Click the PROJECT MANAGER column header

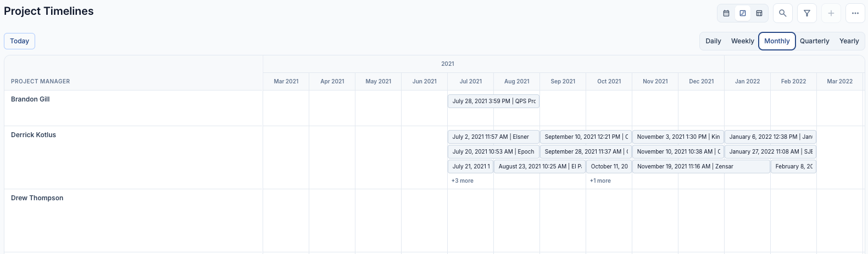pos(41,81)
